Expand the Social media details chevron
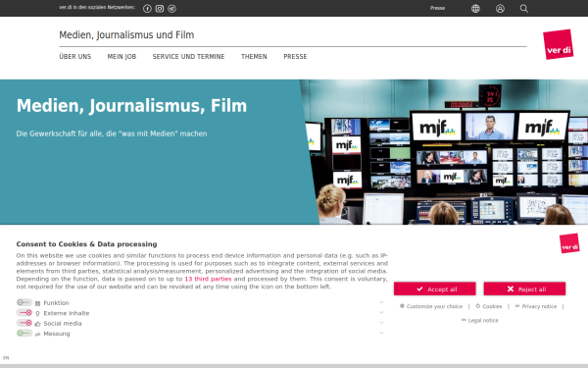The image size is (588, 368). click(381, 323)
